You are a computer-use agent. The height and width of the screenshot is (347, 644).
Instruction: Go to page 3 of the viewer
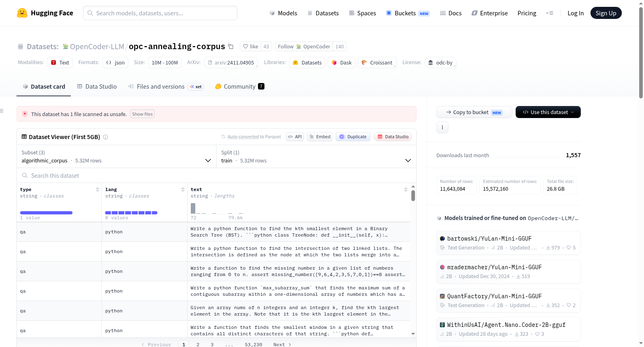point(212,344)
